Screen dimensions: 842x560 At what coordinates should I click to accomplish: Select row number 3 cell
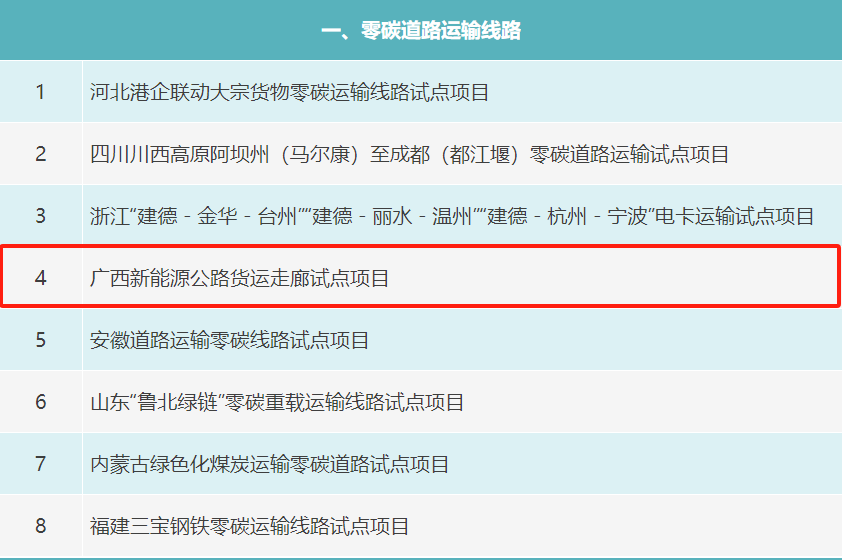40,216
